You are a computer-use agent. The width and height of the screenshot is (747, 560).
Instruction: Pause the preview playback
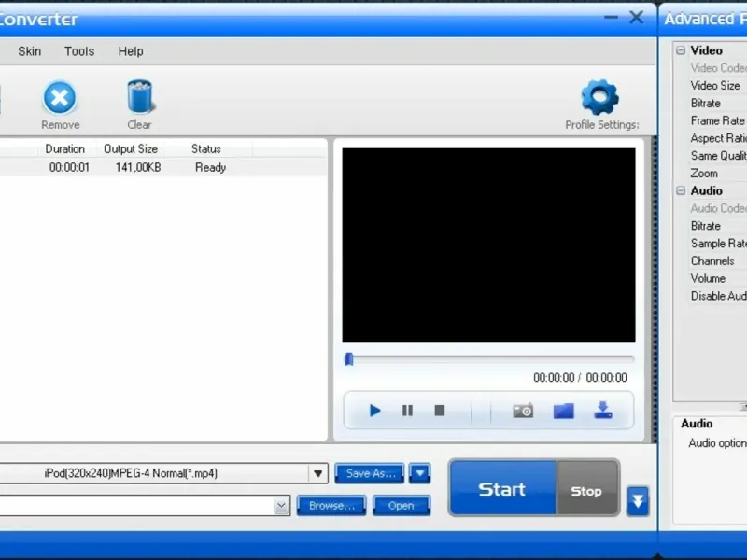(407, 411)
